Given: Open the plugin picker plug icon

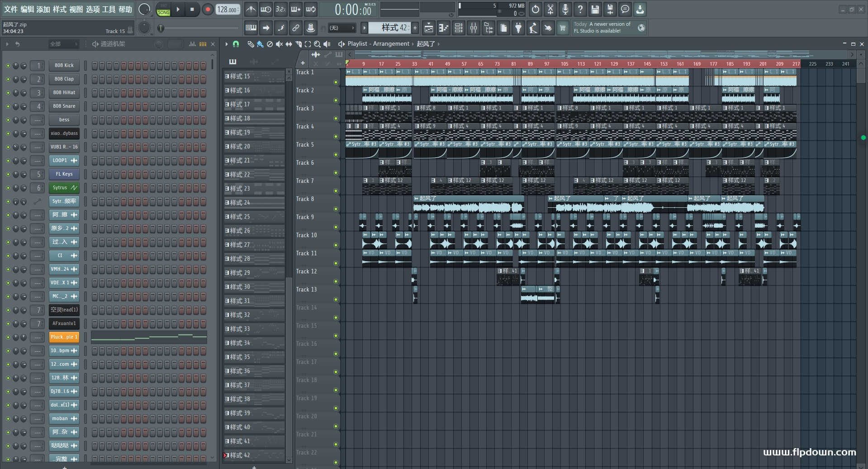Looking at the screenshot, I should click(x=518, y=28).
